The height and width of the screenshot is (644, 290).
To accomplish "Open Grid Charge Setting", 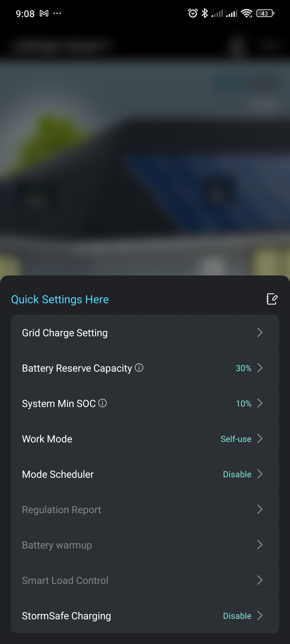I will tap(65, 333).
